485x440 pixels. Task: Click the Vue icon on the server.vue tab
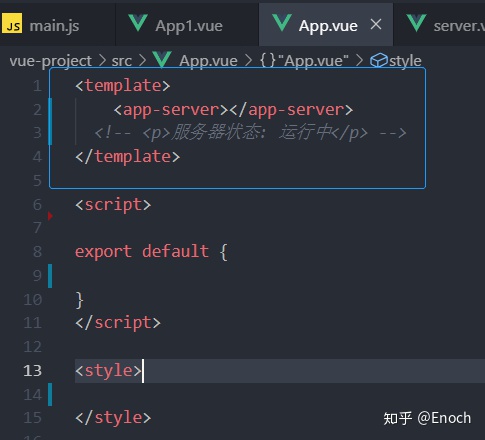(x=417, y=23)
